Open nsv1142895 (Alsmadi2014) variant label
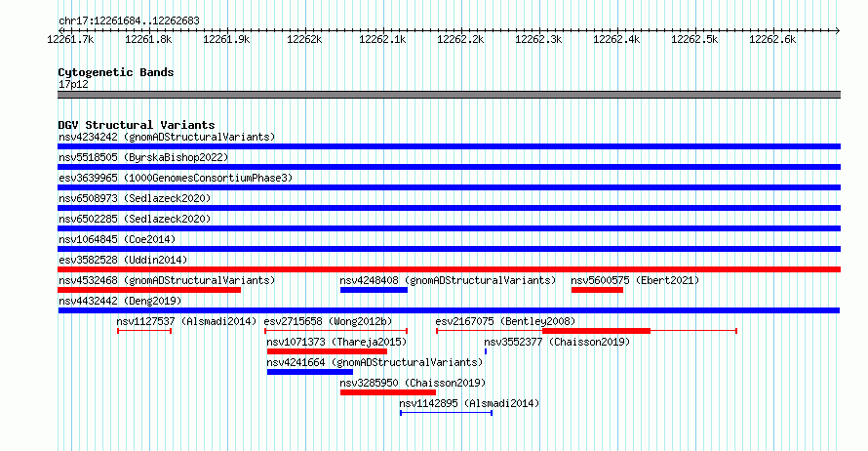The width and height of the screenshot is (868, 451). tap(469, 403)
